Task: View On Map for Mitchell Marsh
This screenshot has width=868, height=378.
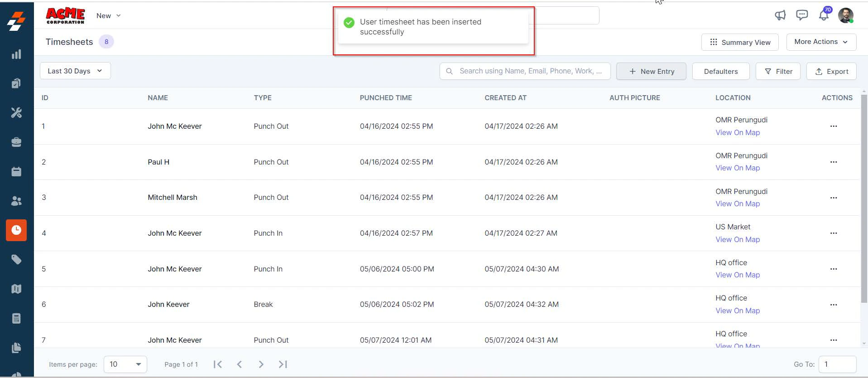Action: point(738,204)
